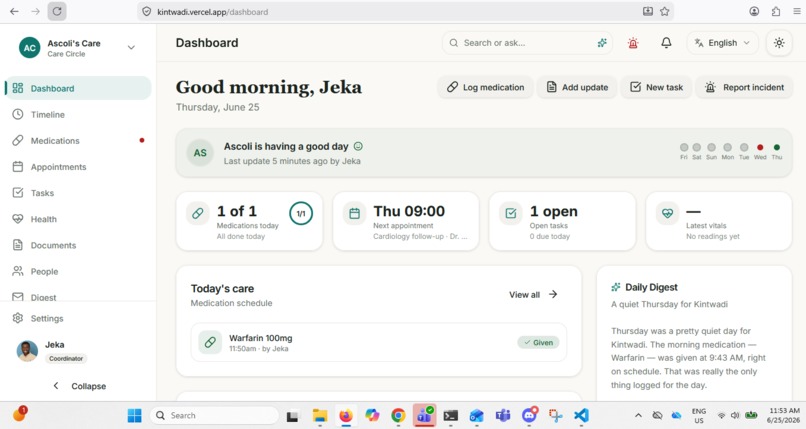The width and height of the screenshot is (806, 429).
Task: Click the AS avatar in the status card
Action: pos(200,153)
